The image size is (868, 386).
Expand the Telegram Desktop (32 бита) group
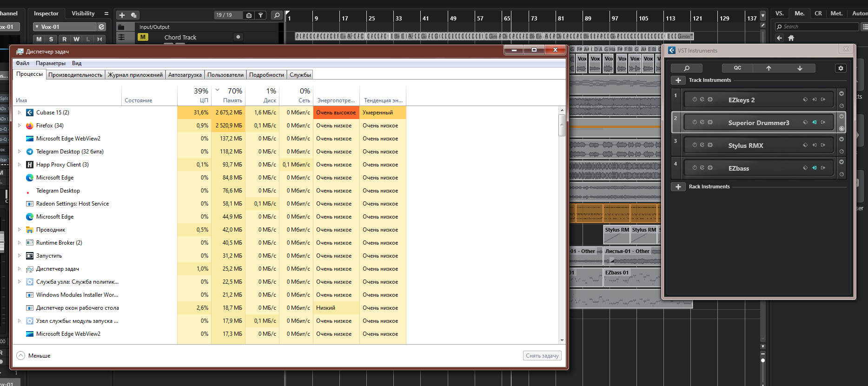(x=19, y=152)
